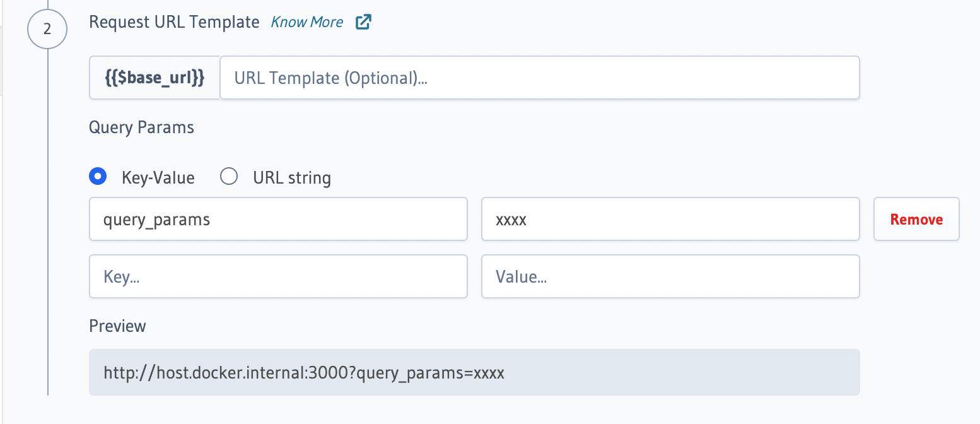980x424 pixels.
Task: Click the Query Params section label
Action: pos(141,127)
